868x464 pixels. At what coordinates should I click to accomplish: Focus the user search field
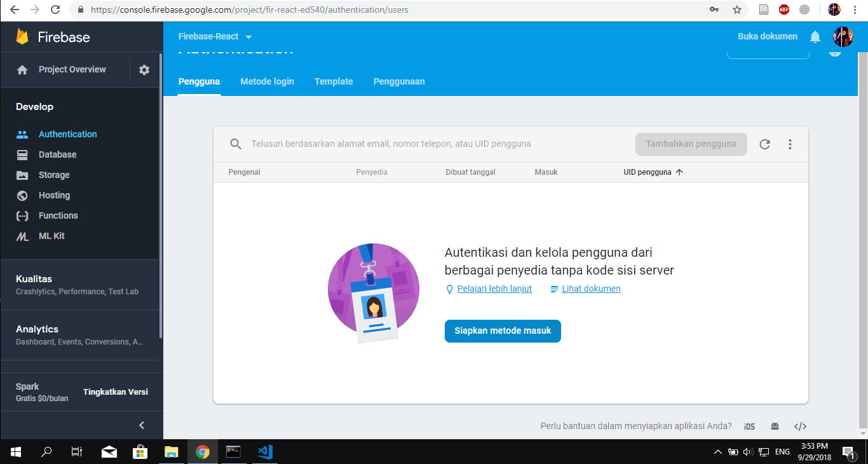tap(391, 144)
